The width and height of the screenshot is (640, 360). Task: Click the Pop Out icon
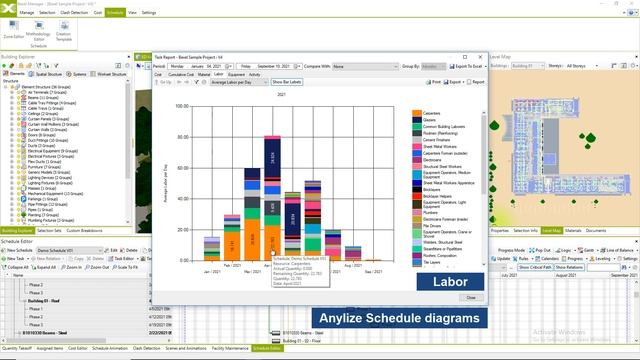click(x=531, y=250)
